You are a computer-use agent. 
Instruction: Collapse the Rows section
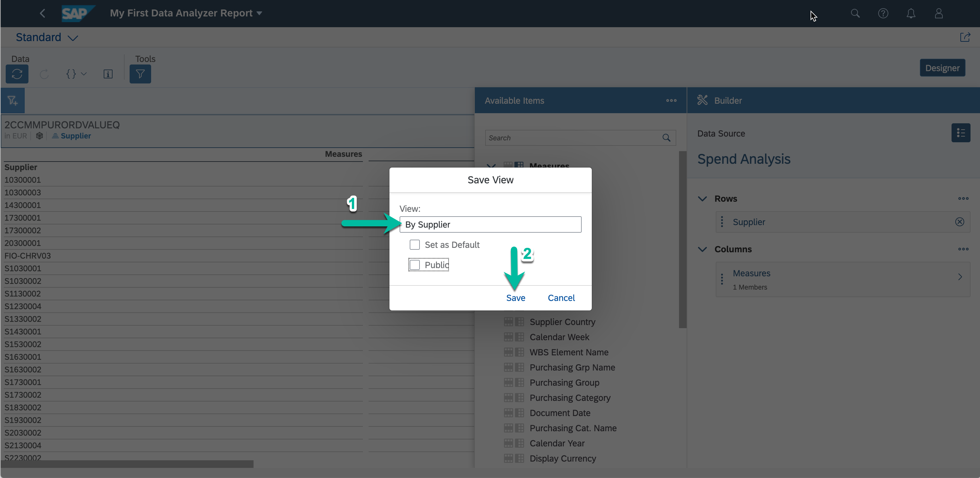(x=702, y=199)
